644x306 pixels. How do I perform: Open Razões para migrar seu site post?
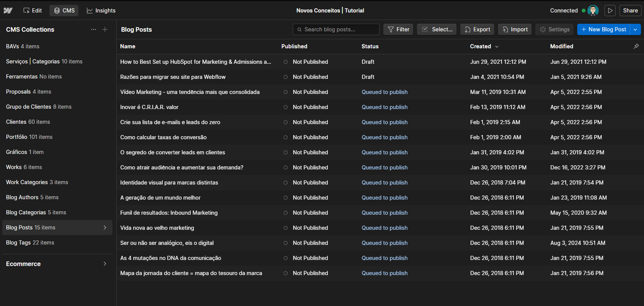tap(173, 77)
